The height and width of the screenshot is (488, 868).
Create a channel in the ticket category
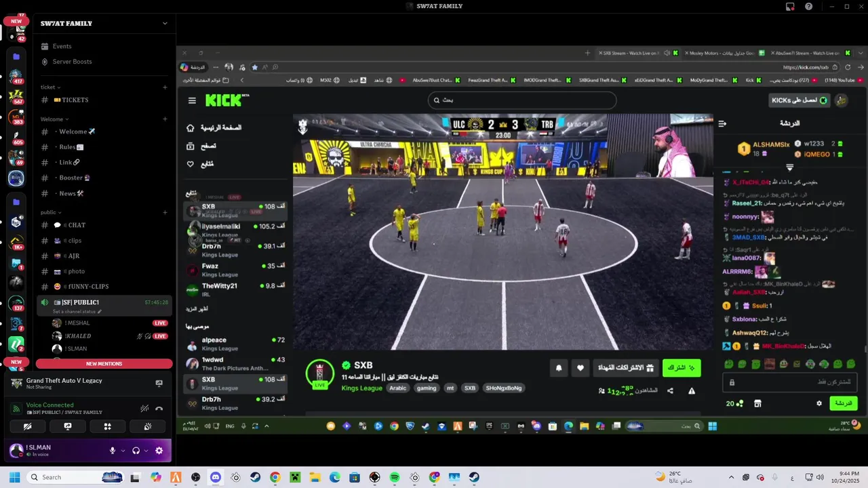pos(165,87)
